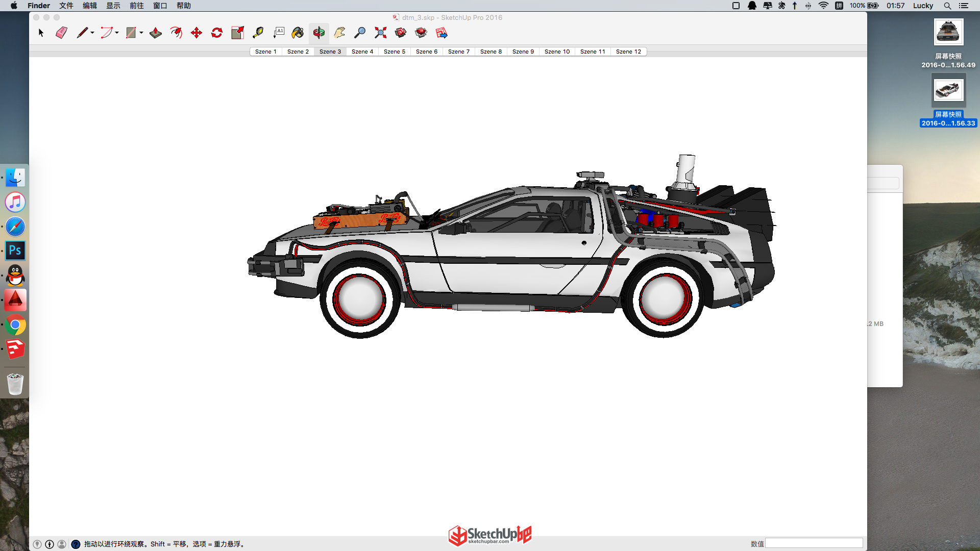Open Notification Center list icon
The height and width of the screenshot is (551, 980).
tap(964, 6)
